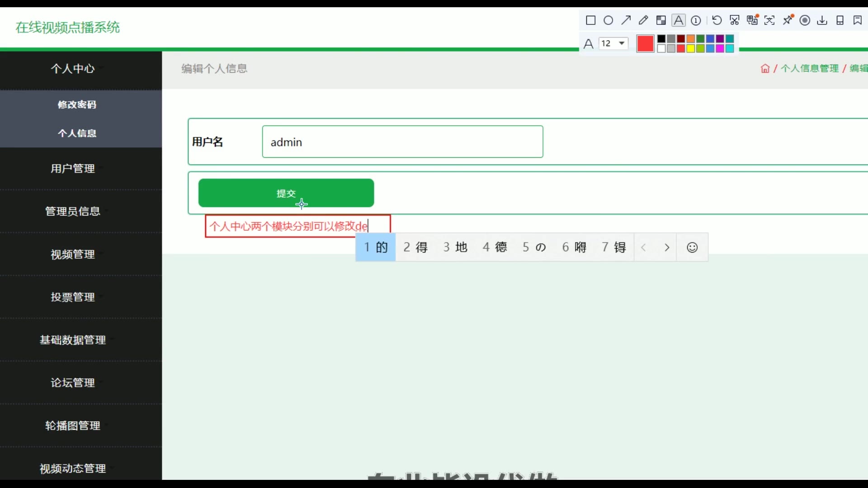
Task: Open 个人信息 submenu item
Action: click(77, 133)
